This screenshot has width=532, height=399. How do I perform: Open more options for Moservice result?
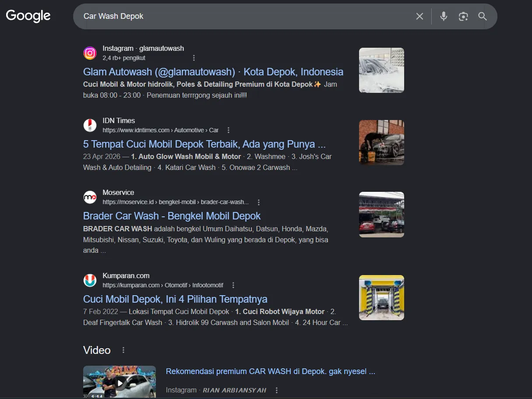click(259, 202)
